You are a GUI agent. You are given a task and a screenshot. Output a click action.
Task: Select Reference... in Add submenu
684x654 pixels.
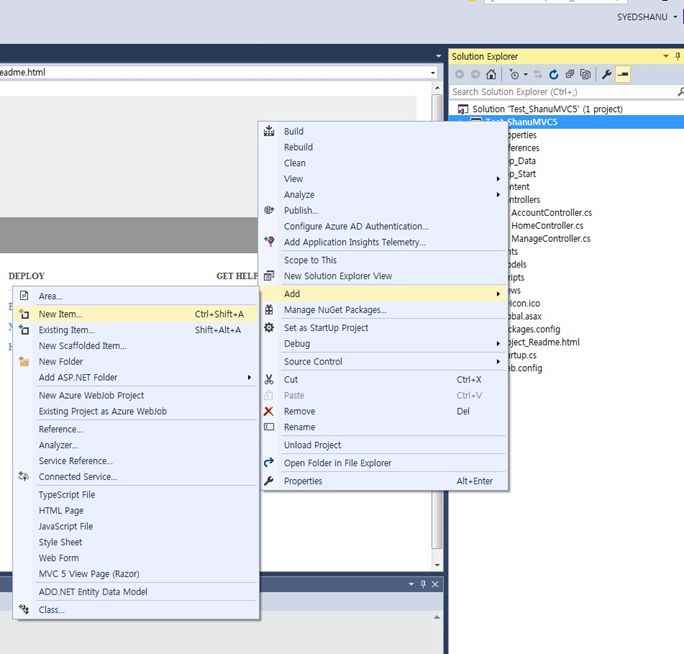click(60, 429)
